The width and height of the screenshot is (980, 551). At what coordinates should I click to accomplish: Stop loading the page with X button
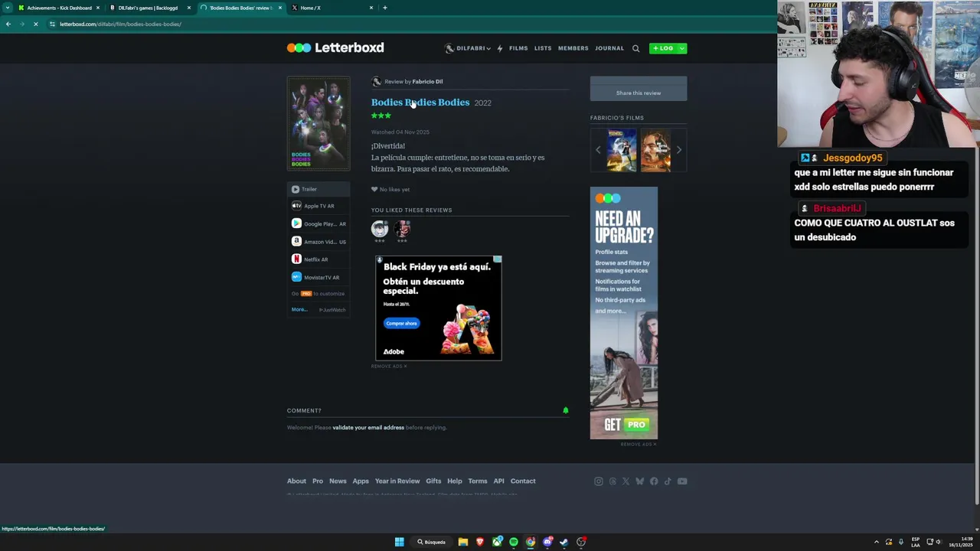35,24
